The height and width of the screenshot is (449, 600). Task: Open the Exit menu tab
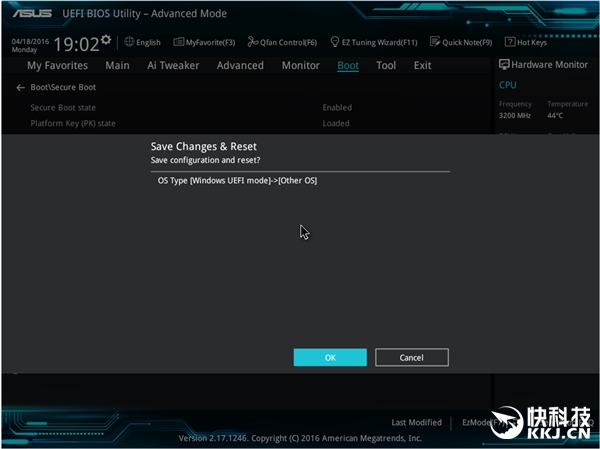pos(423,66)
